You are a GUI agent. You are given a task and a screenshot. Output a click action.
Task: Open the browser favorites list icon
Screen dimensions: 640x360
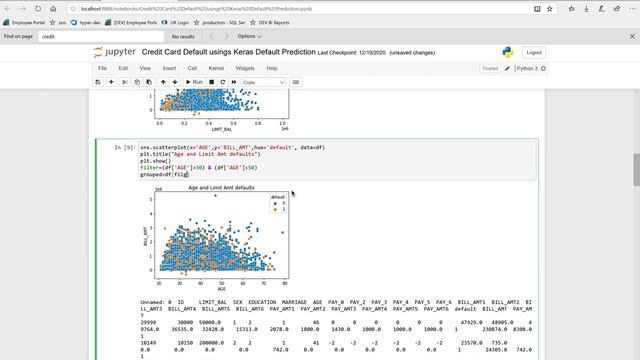click(x=571, y=9)
